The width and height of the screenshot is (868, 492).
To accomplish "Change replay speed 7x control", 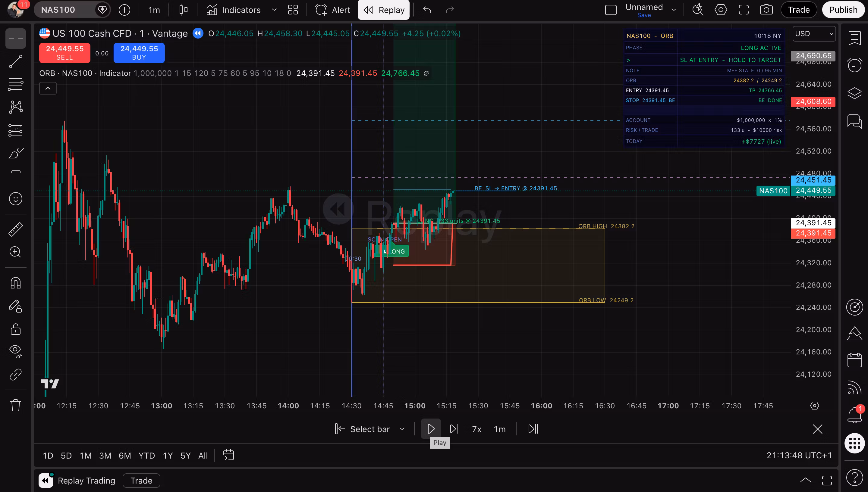I will coord(476,429).
